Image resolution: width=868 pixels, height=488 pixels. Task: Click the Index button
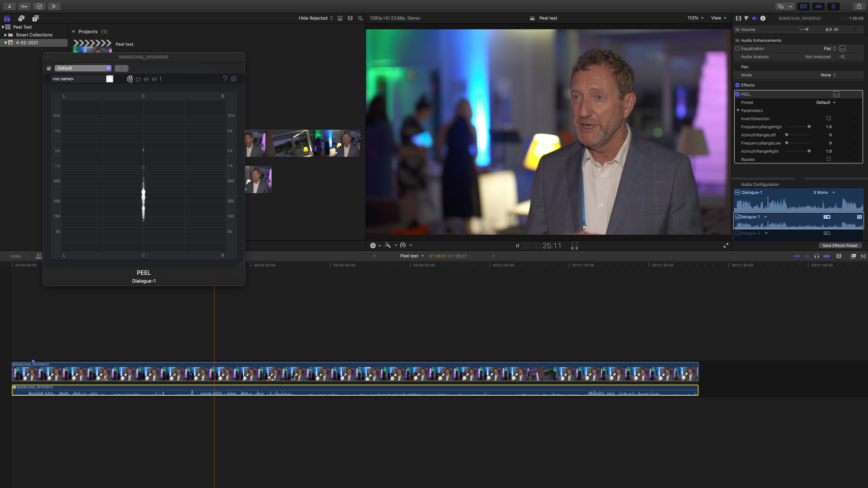tap(15, 256)
